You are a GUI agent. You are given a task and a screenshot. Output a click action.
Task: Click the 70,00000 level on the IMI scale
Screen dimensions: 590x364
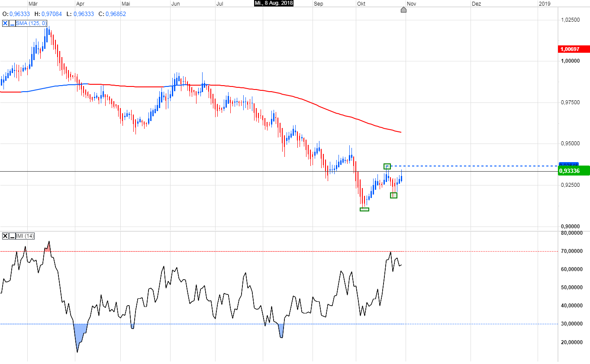click(573, 251)
